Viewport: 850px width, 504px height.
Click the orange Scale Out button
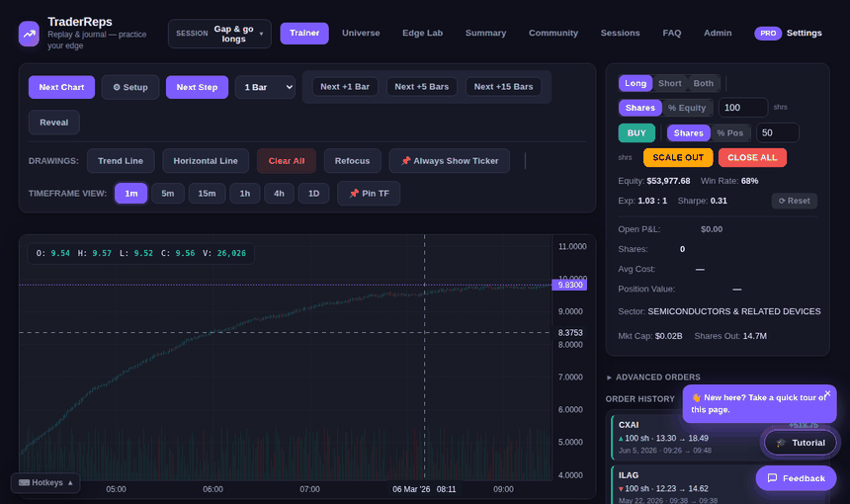pyautogui.click(x=678, y=158)
